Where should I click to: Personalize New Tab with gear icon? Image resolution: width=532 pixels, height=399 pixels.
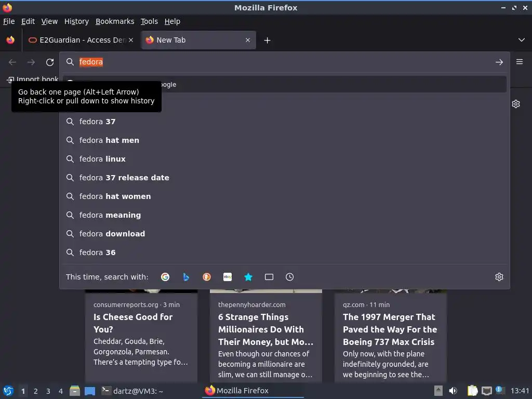516,104
